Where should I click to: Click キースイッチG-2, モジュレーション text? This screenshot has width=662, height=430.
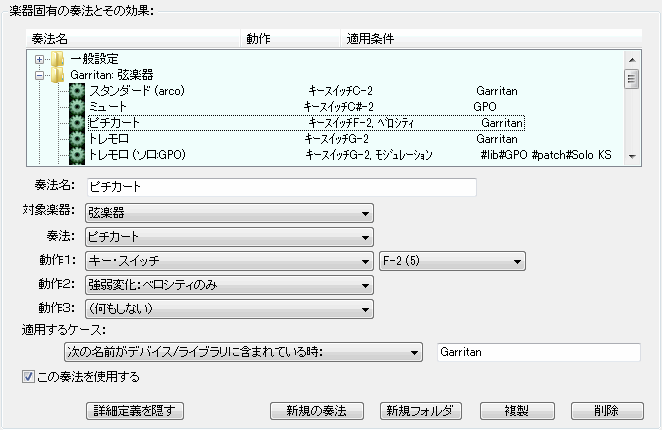[369, 155]
